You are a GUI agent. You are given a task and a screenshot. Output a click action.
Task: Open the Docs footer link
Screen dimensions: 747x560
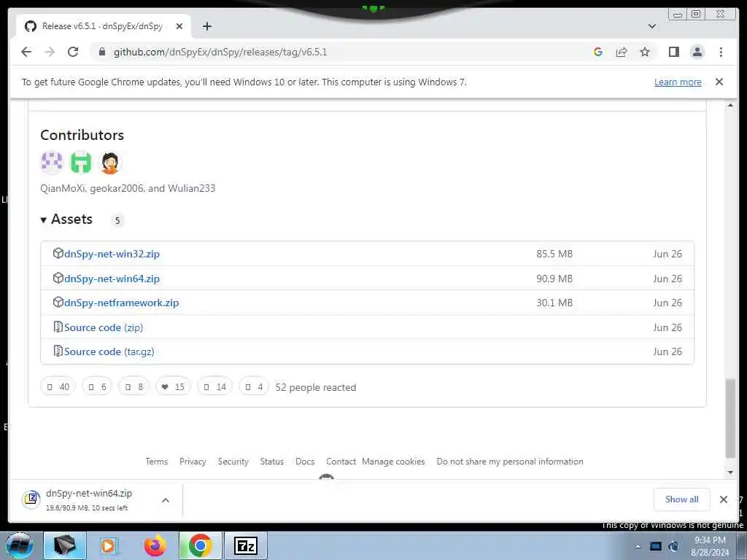tap(305, 462)
